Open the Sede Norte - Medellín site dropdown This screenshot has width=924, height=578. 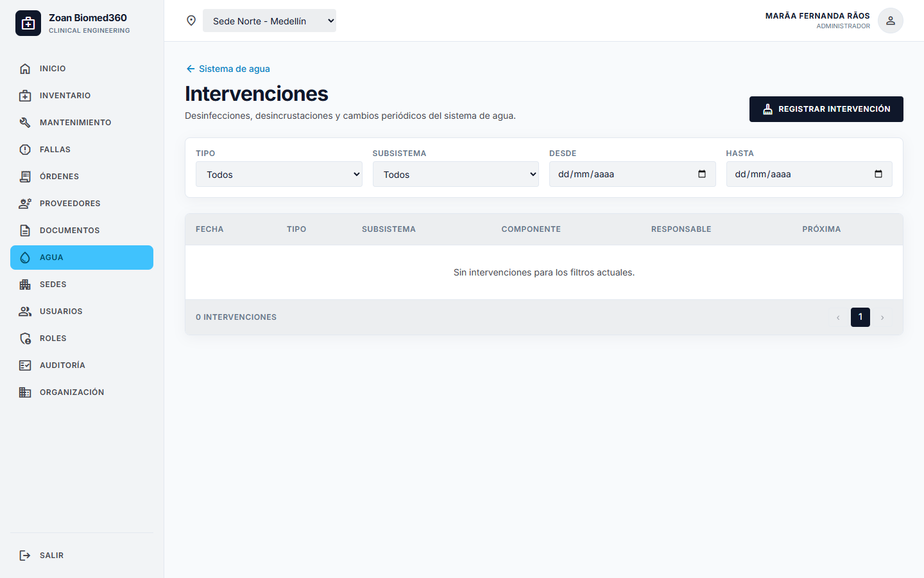tap(269, 21)
